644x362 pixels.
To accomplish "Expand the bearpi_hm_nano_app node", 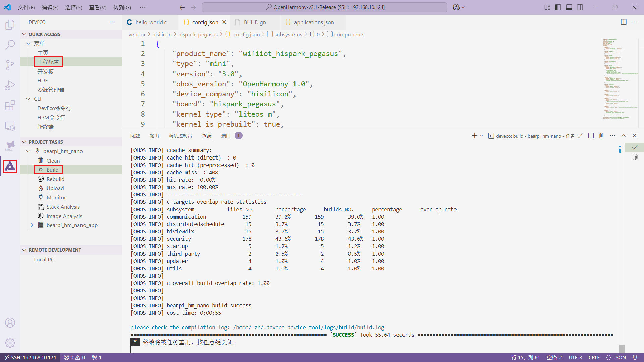I will pyautogui.click(x=32, y=225).
